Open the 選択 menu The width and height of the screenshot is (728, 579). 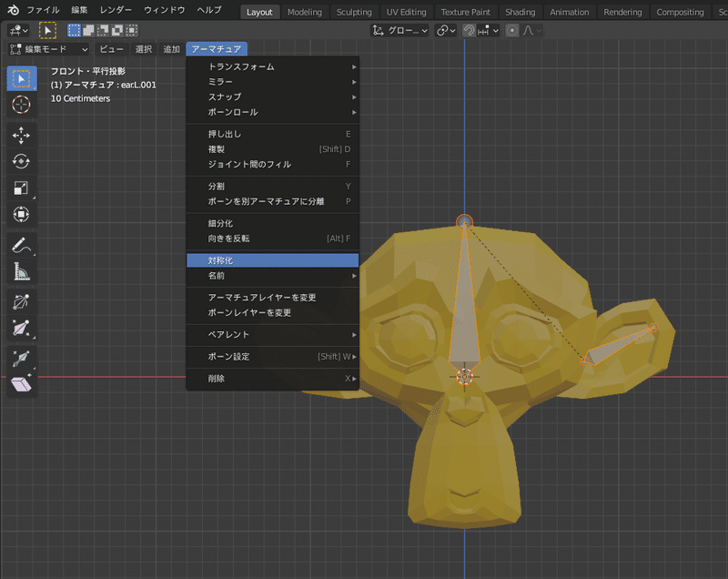click(144, 49)
